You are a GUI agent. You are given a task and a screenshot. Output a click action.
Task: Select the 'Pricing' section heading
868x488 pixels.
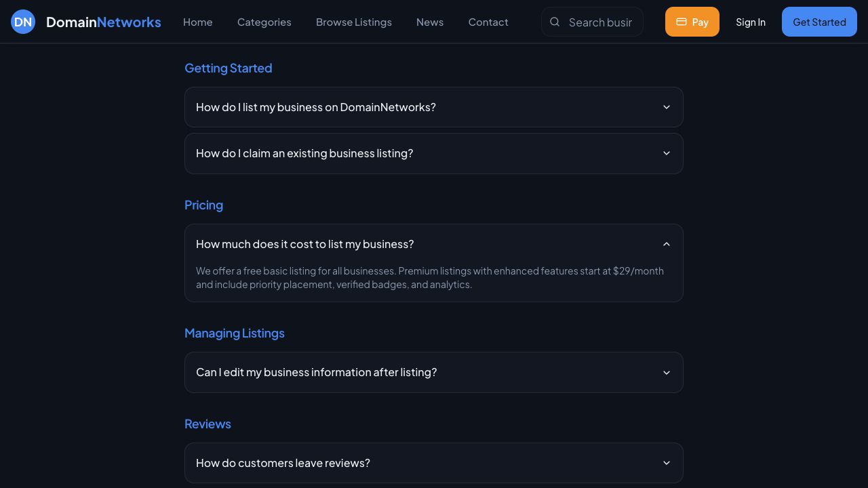[203, 205]
